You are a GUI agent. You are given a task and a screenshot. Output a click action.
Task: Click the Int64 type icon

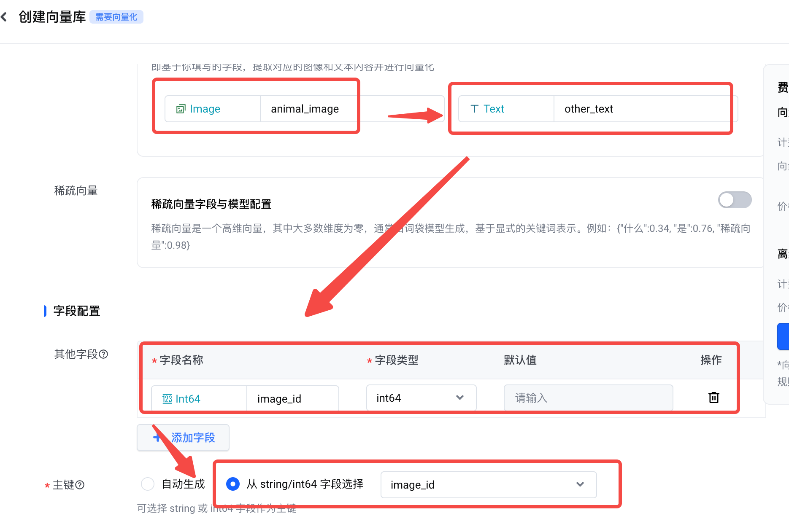(168, 399)
